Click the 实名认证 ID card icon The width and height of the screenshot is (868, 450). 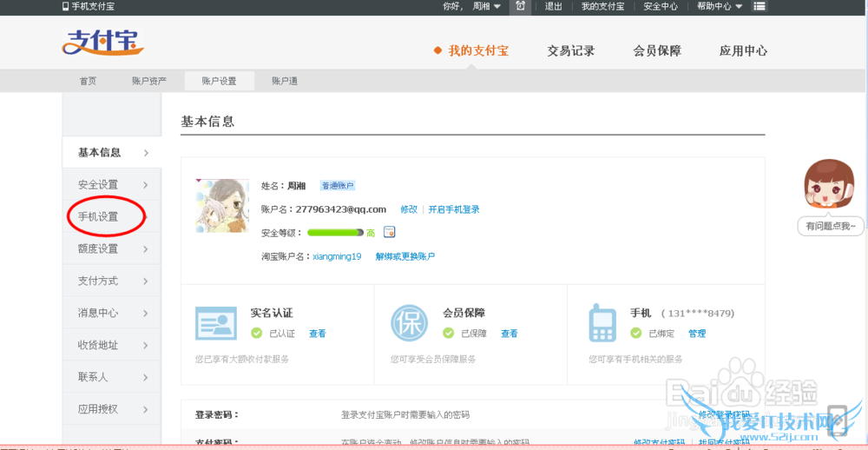coord(216,323)
